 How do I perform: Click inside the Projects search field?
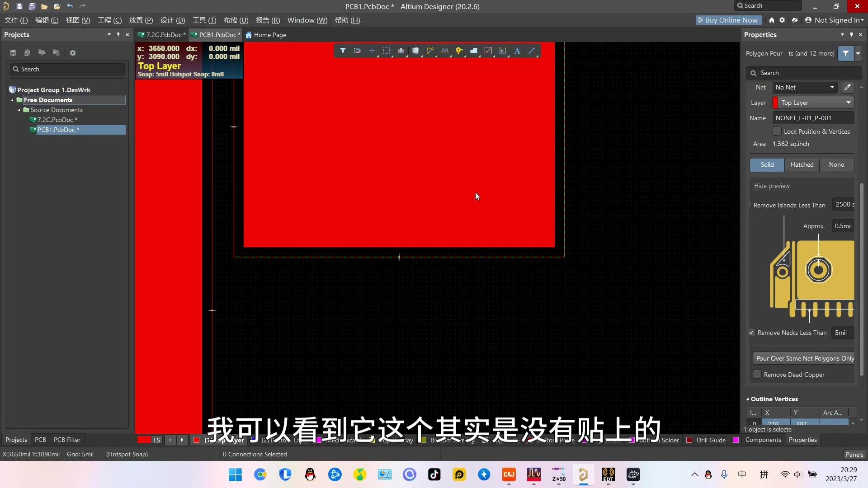pos(66,69)
